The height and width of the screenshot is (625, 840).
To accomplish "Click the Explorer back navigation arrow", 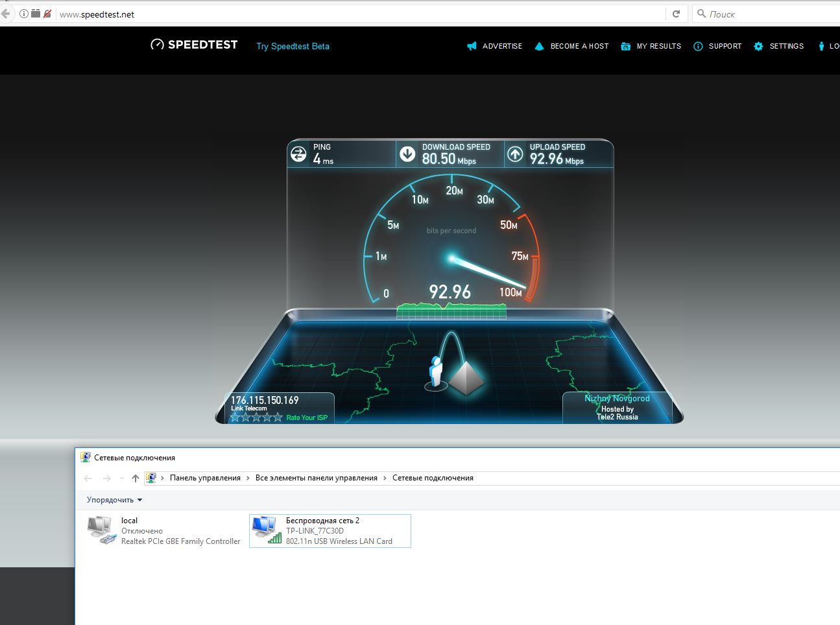I will coord(88,478).
